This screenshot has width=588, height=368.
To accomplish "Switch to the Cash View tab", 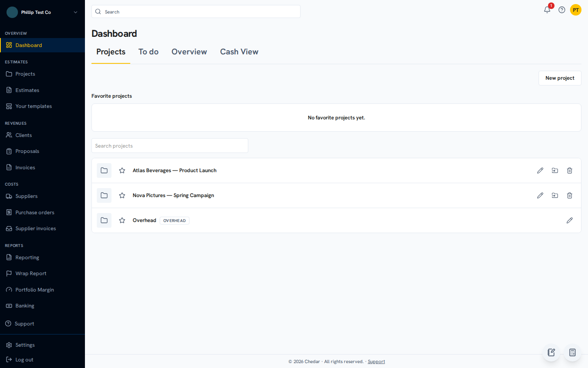I will click(239, 52).
